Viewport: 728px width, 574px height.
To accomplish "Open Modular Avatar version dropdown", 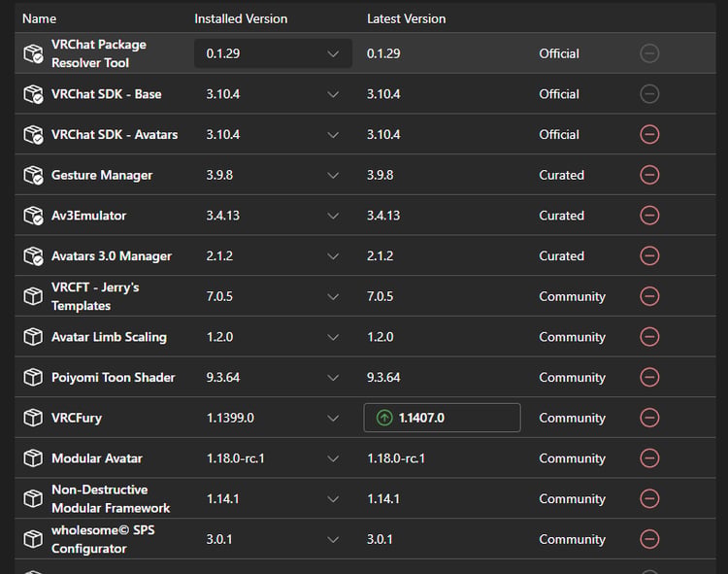I will tap(273, 457).
